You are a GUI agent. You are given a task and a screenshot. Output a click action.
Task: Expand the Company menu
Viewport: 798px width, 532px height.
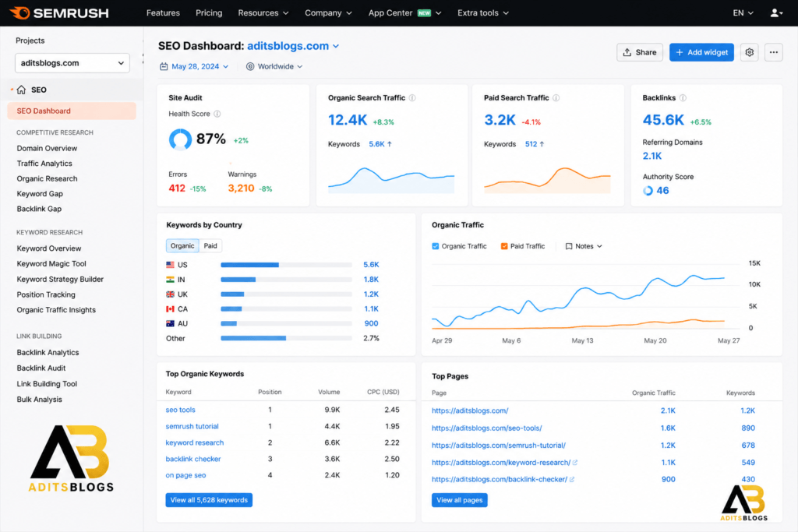[x=328, y=12]
